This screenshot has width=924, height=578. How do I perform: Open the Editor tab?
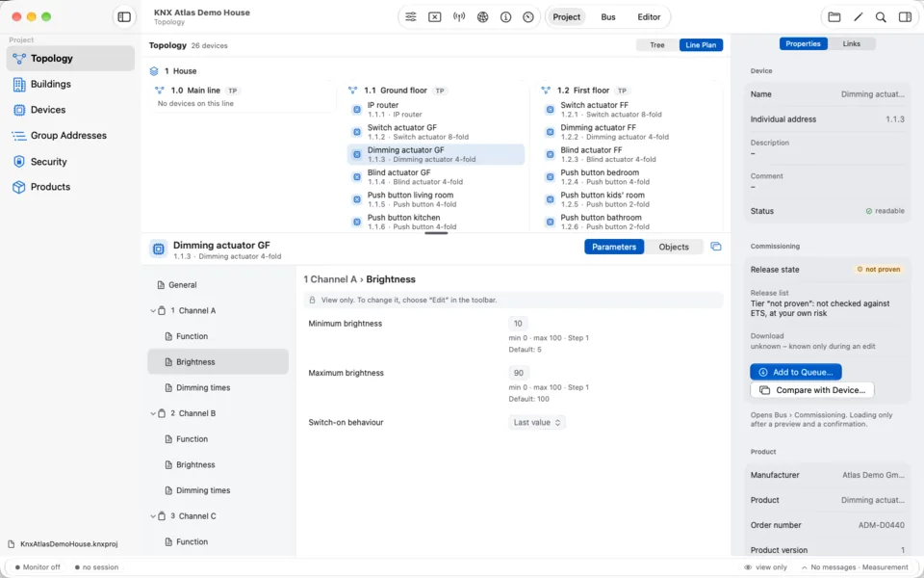[x=649, y=17]
